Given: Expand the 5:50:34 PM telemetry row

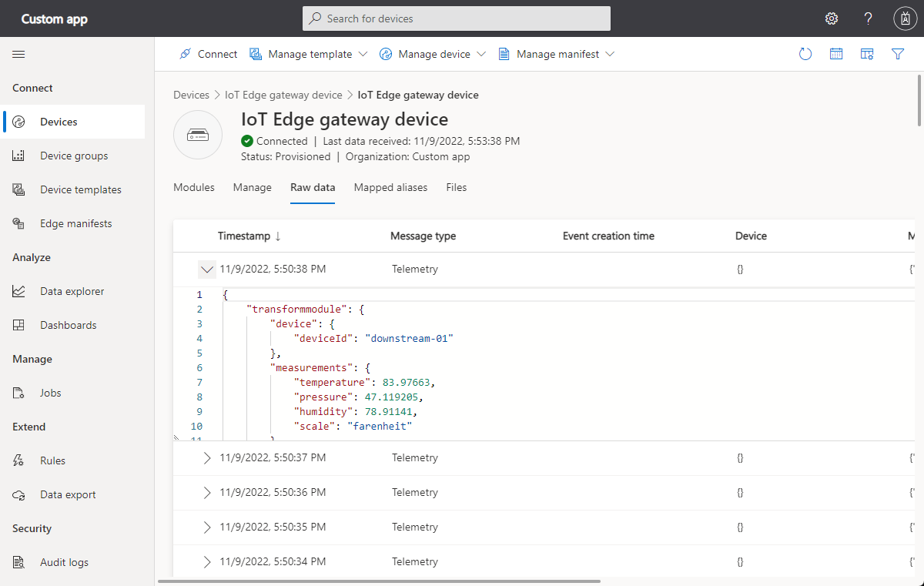Looking at the screenshot, I should click(206, 562).
